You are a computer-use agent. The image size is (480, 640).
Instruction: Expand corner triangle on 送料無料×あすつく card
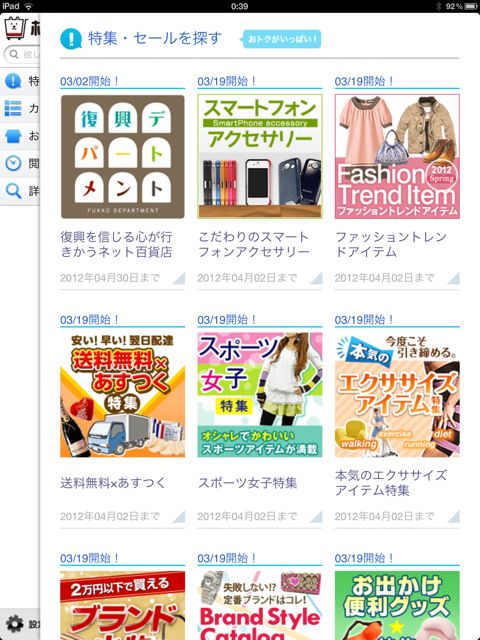pyautogui.click(x=180, y=516)
